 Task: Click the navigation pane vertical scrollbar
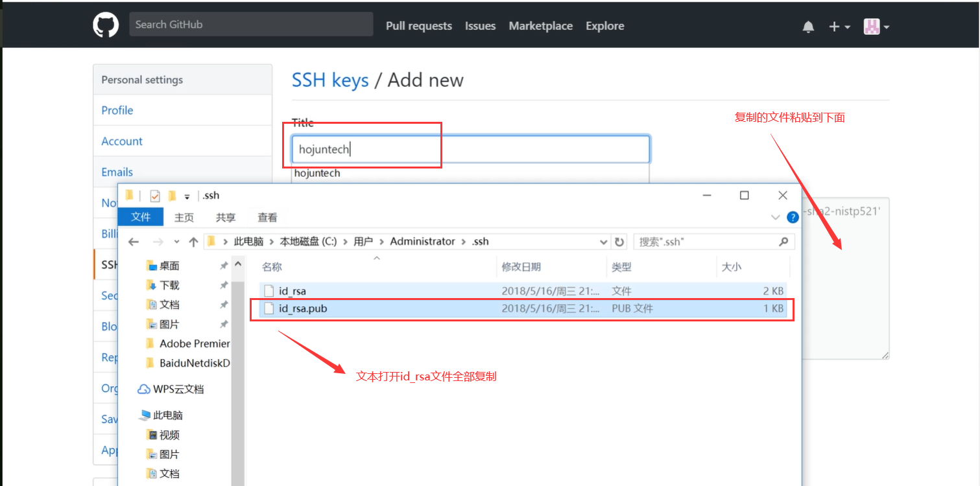coord(237,382)
